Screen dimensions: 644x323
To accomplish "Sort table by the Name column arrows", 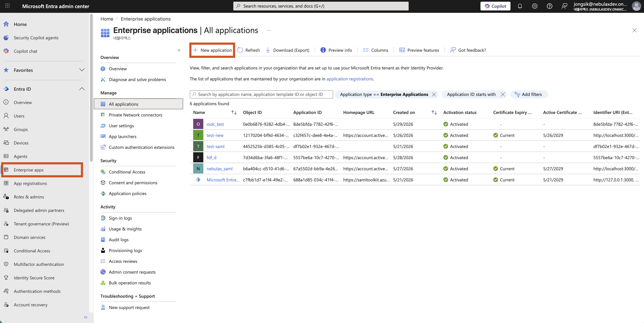I will coord(234,112).
